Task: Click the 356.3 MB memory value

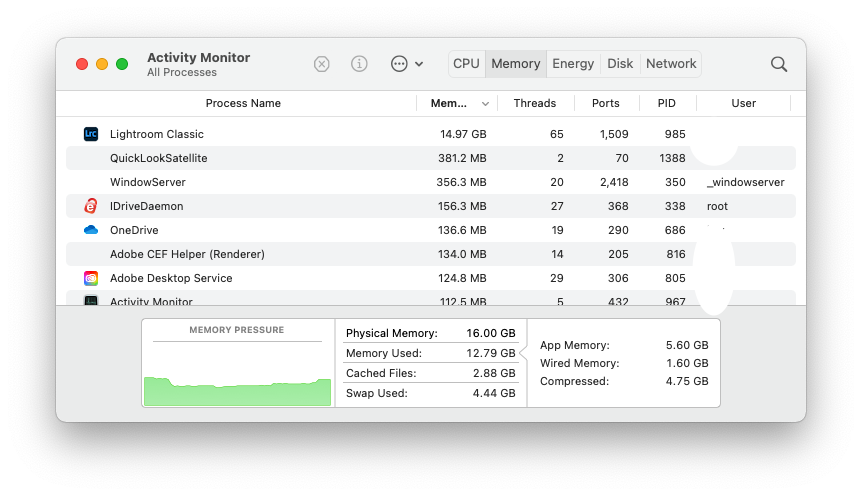Action: (x=461, y=182)
